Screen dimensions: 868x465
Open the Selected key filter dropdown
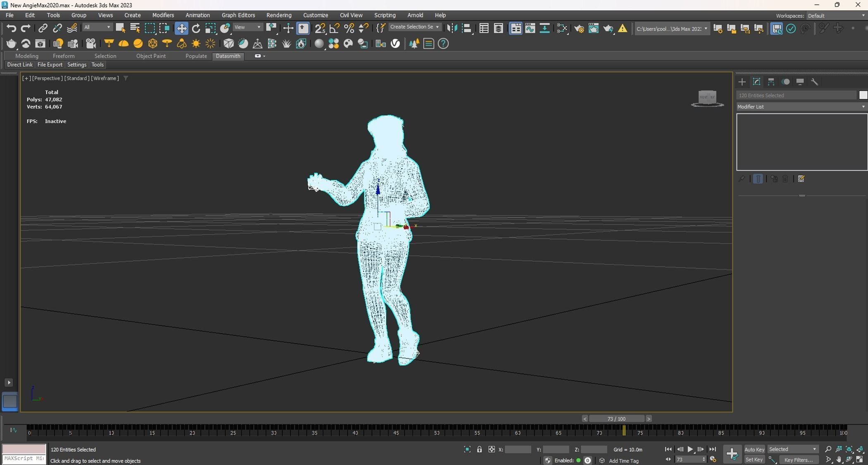792,449
